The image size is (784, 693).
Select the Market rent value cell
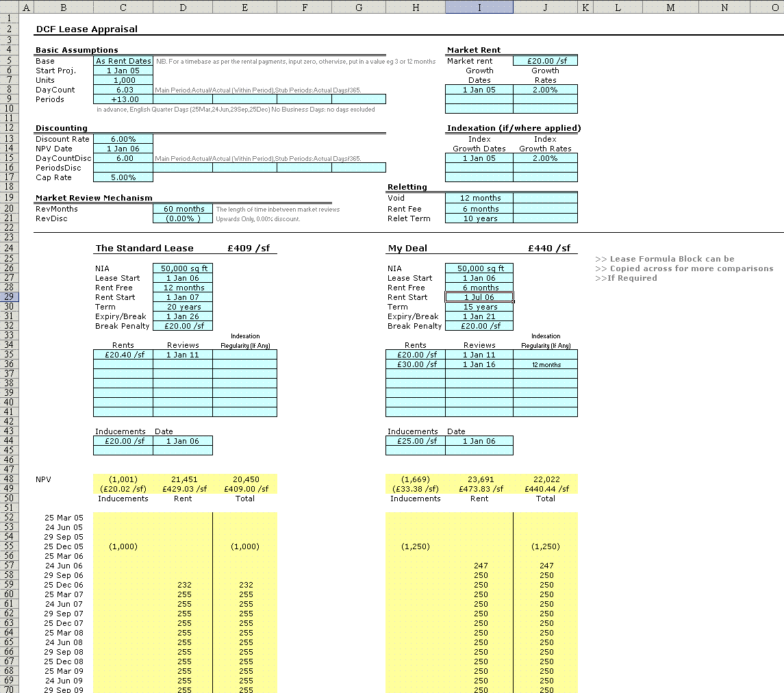(x=545, y=61)
